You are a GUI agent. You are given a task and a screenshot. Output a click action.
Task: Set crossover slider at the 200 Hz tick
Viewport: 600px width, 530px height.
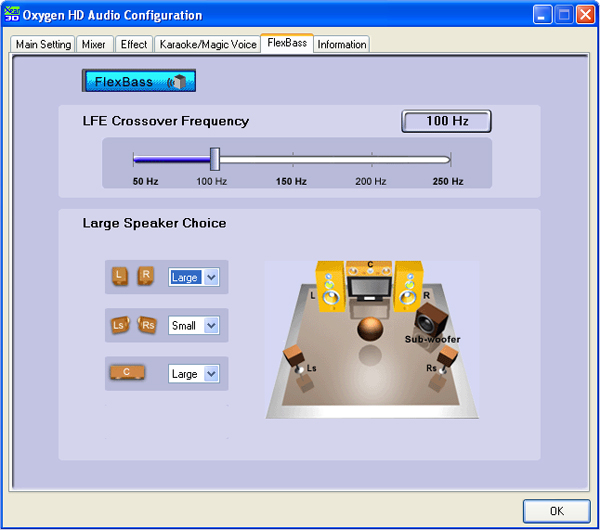click(372, 159)
